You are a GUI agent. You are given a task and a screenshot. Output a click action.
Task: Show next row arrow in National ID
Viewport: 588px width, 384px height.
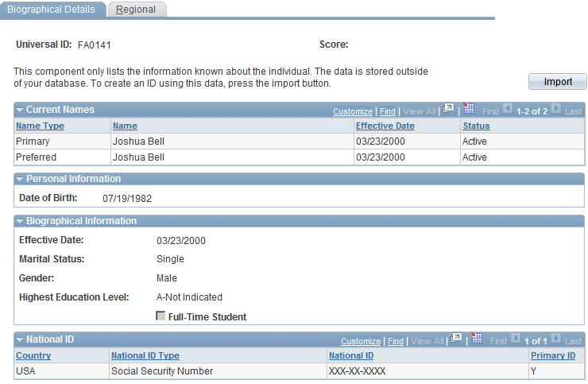pyautogui.click(x=556, y=339)
